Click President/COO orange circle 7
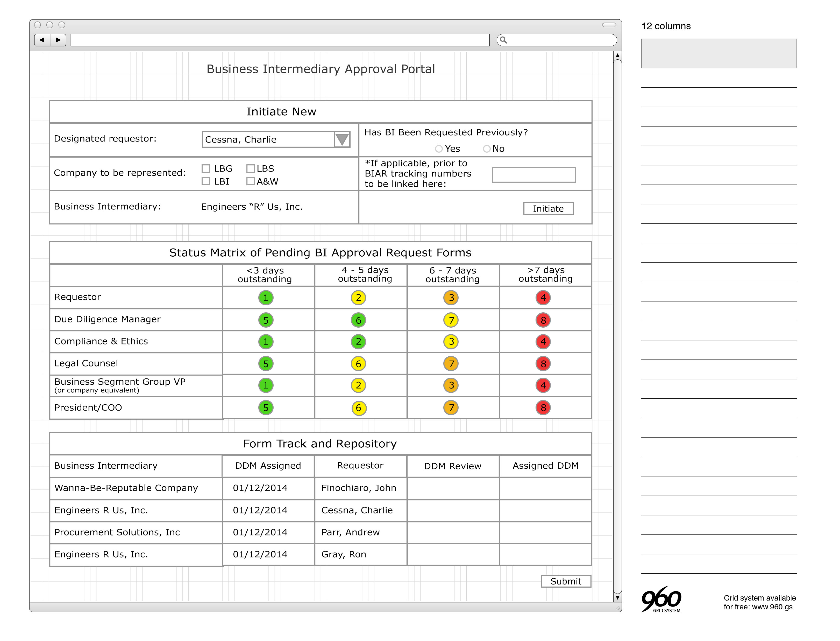This screenshot has height=641, width=840. tap(451, 408)
